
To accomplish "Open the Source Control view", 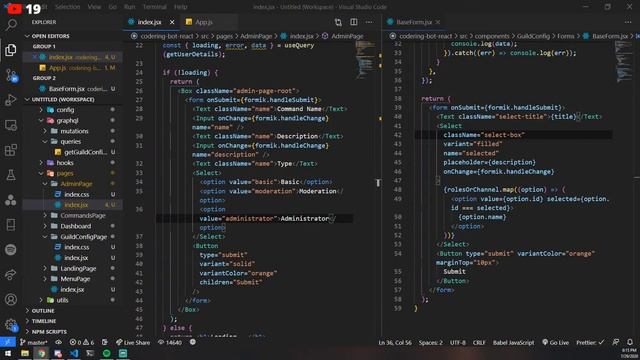I will [x=11, y=75].
